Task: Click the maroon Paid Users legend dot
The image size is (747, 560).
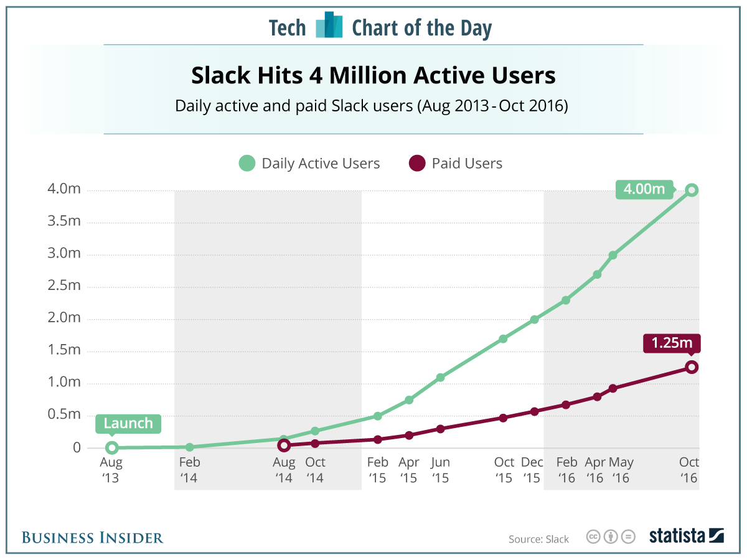Action: coord(417,164)
